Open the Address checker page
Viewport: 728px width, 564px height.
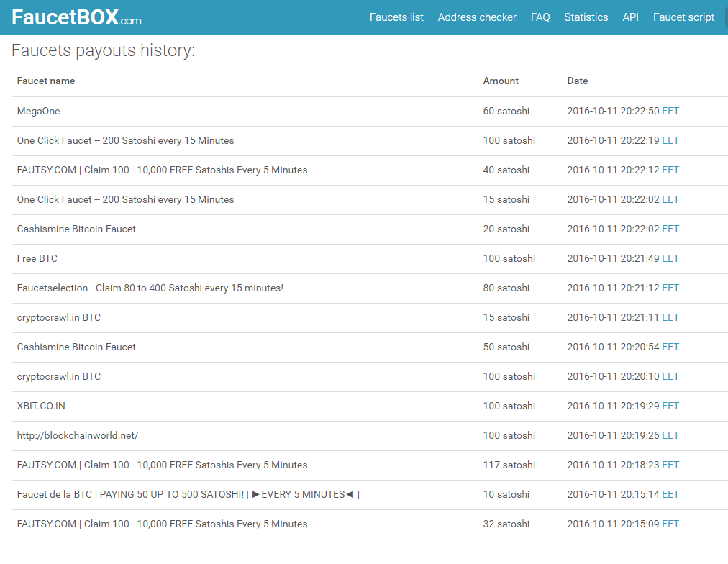point(477,17)
